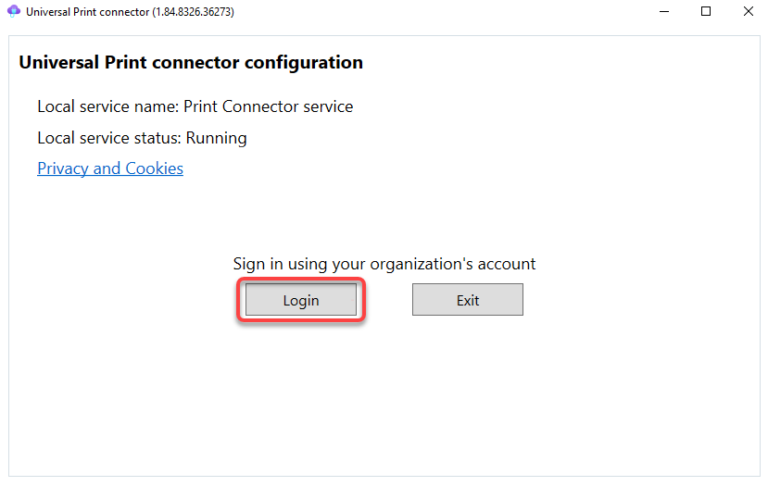This screenshot has height=486, width=768.
Task: Open the Privacy and Cookies link
Action: coord(110,168)
